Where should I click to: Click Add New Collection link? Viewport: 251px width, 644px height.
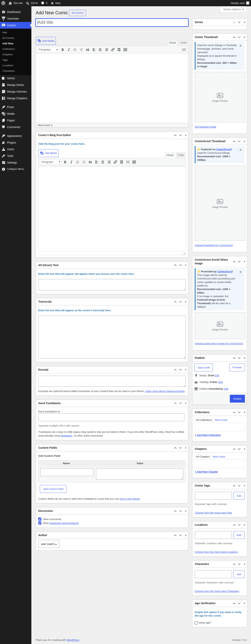pos(208,435)
